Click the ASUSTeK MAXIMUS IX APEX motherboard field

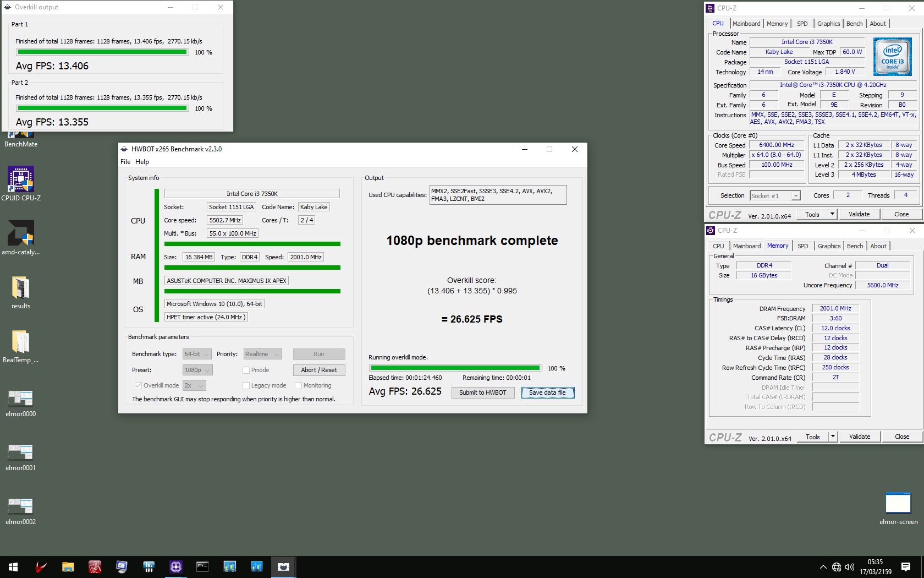227,281
